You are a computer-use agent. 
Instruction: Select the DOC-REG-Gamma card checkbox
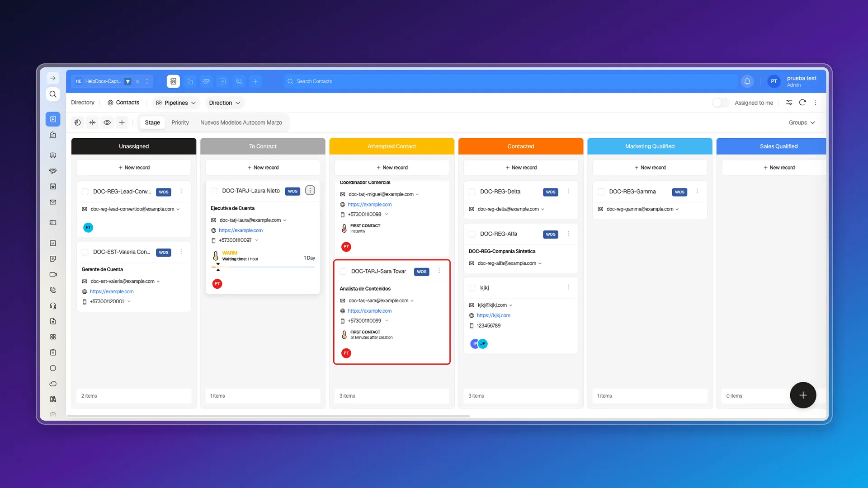click(601, 192)
